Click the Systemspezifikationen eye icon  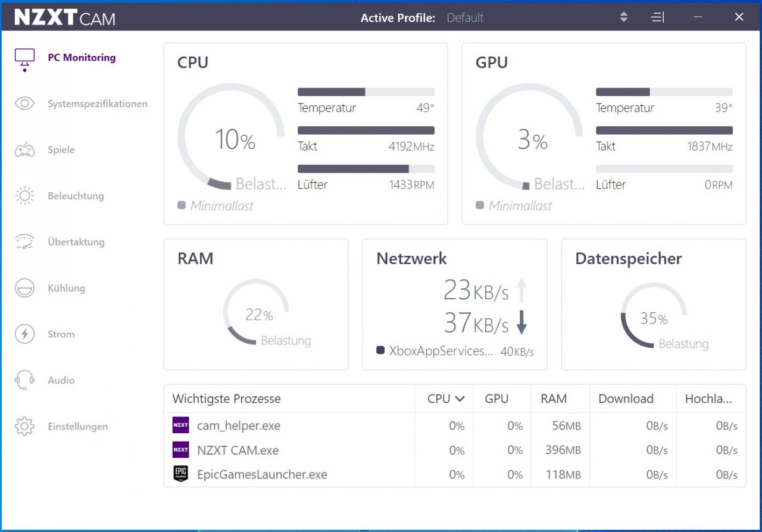point(24,104)
